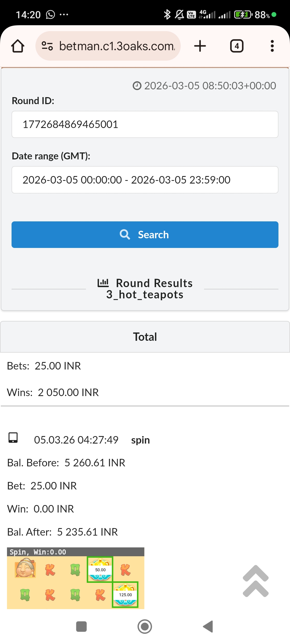Screen dimensions: 290x644
Task: Tap the 50.00 teapot symbol
Action: coord(100,569)
